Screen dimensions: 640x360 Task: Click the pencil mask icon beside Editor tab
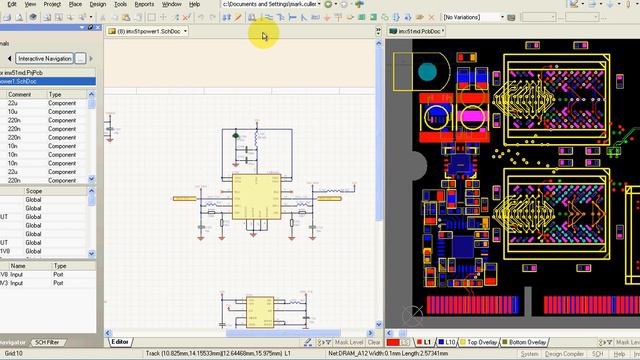pos(308,342)
